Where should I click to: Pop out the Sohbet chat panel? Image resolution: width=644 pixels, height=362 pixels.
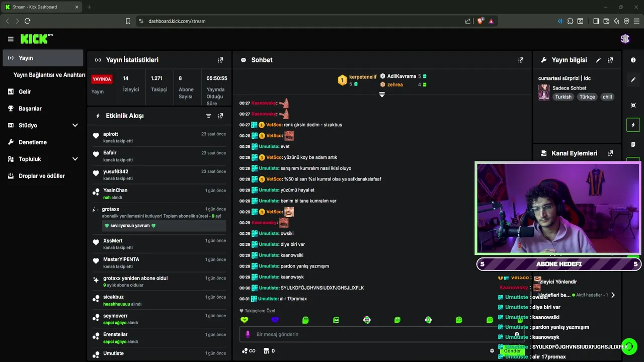(521, 60)
